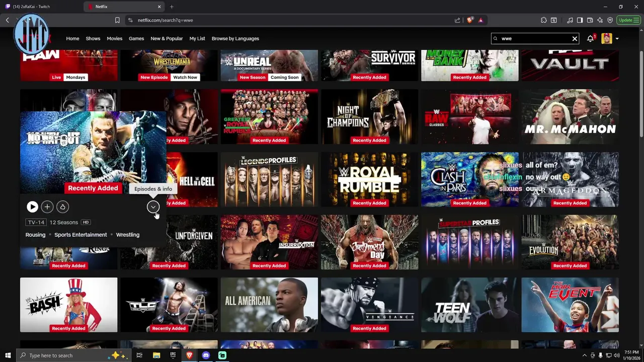Click the Sports Entertainment genre tag
This screenshot has height=362, width=644.
click(x=80, y=235)
